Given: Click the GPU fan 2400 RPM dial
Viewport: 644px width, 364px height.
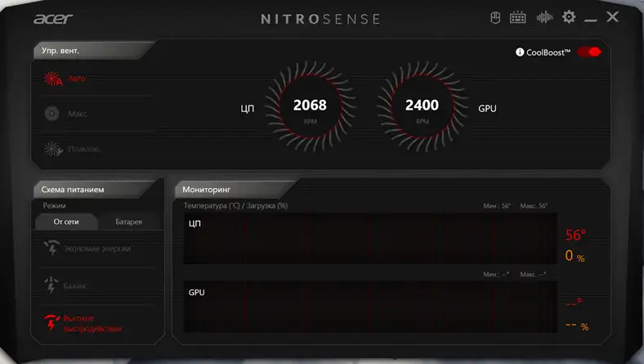Looking at the screenshot, I should pos(423,106).
